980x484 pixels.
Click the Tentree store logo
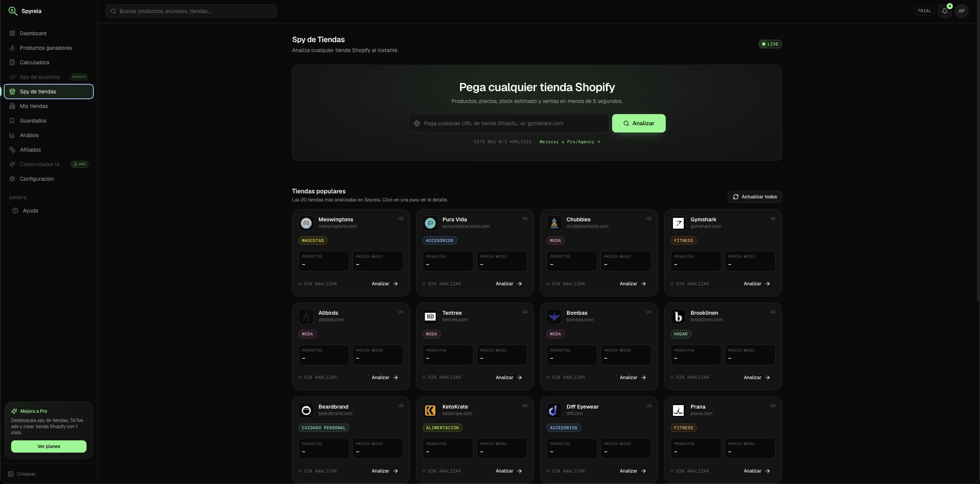[430, 317]
